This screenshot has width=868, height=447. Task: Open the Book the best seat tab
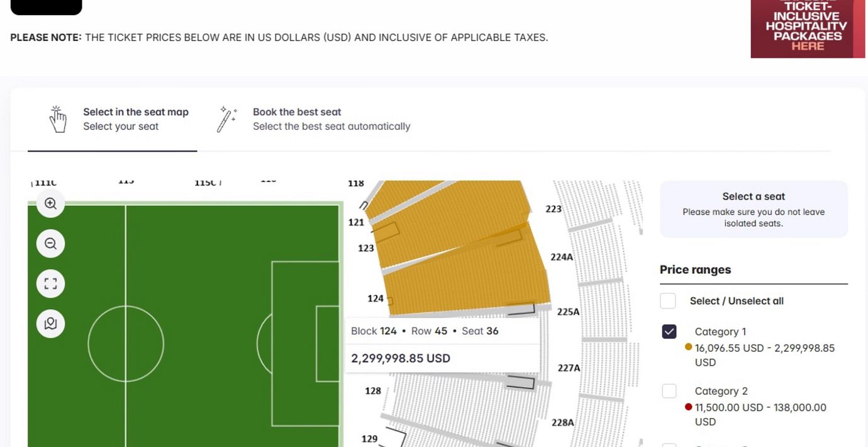coord(331,119)
